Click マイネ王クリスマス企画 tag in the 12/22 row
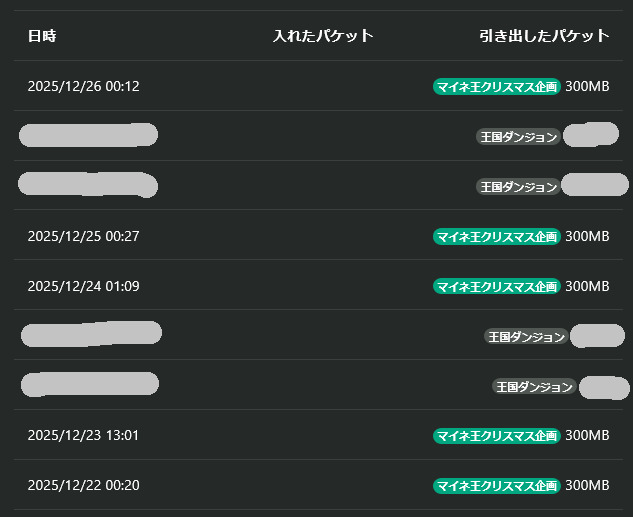 tap(496, 485)
